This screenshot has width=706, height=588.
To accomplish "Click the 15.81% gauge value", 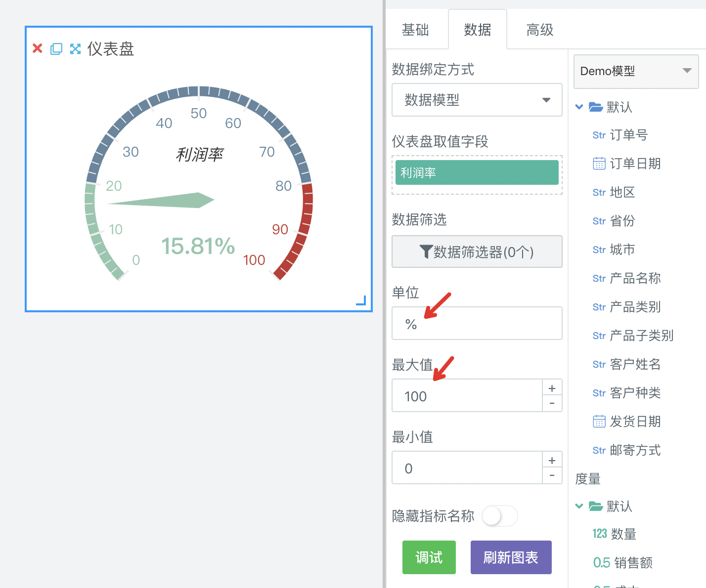I will coord(198,246).
